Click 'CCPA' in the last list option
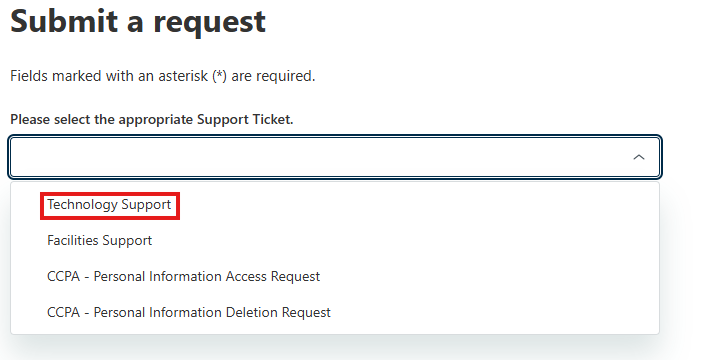Screen dimensions: 711x360 click(x=63, y=312)
